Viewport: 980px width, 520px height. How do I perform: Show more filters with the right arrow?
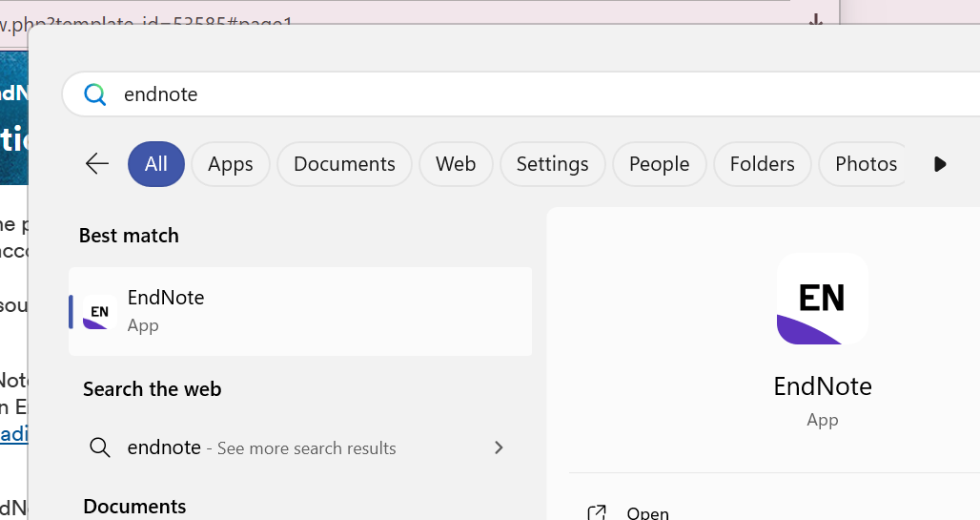[x=940, y=164]
